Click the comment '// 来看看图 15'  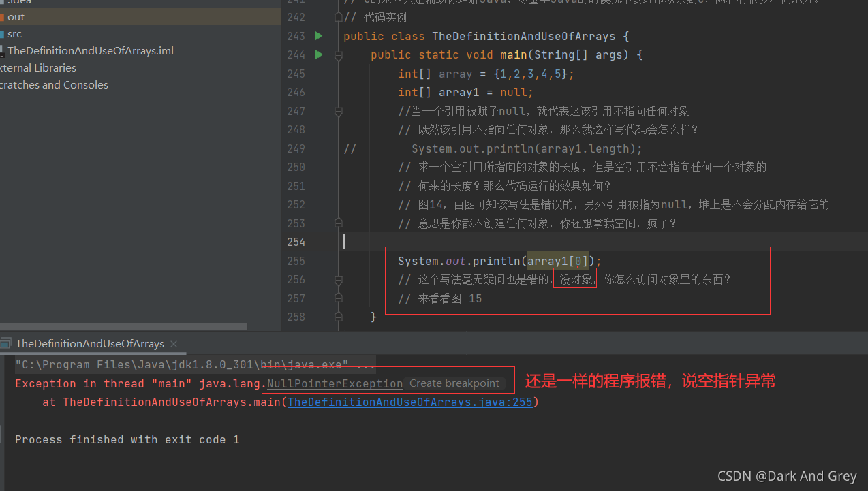click(440, 298)
